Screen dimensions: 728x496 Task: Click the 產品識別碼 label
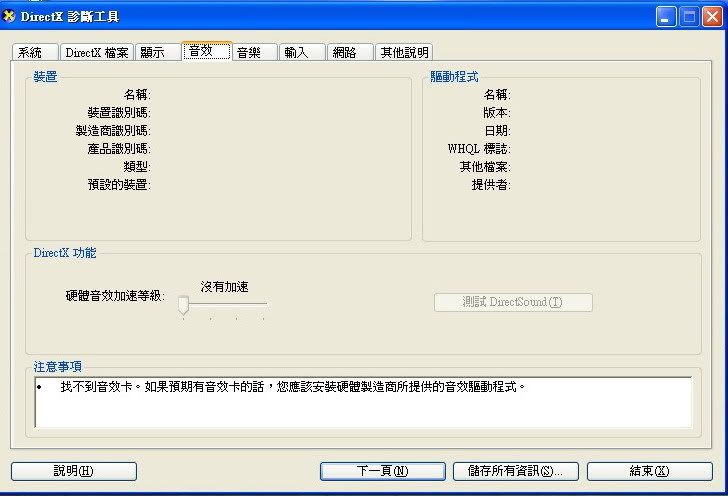(x=119, y=149)
